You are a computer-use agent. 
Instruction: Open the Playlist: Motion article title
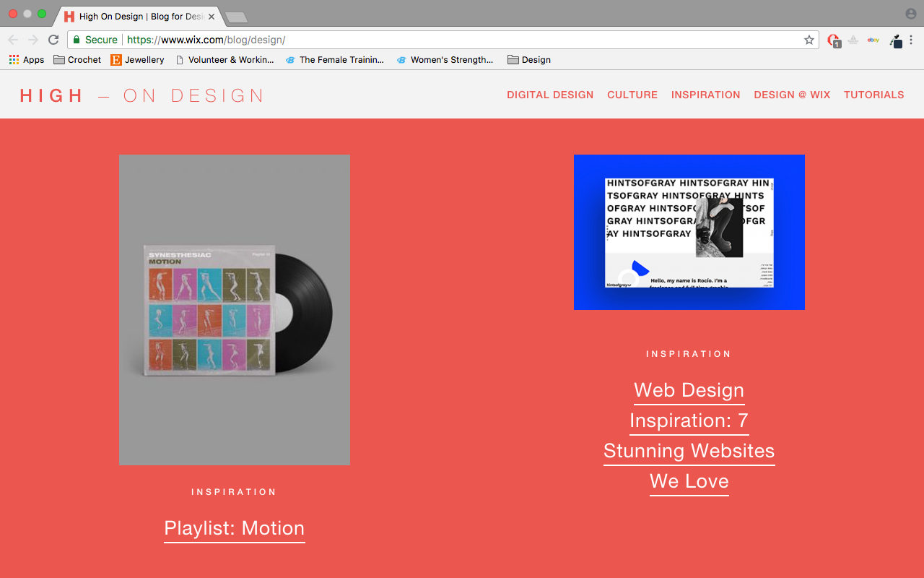coord(235,530)
